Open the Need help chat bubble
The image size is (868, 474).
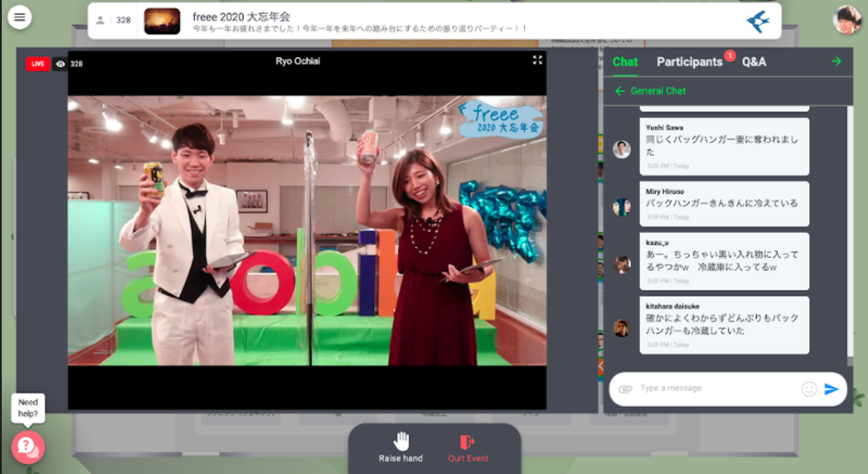(x=28, y=447)
